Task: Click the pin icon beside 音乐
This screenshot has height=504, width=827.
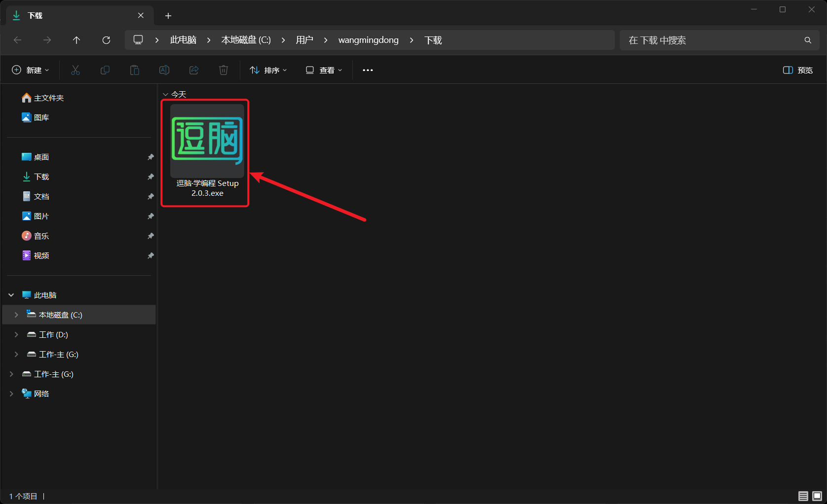Action: pyautogui.click(x=150, y=236)
